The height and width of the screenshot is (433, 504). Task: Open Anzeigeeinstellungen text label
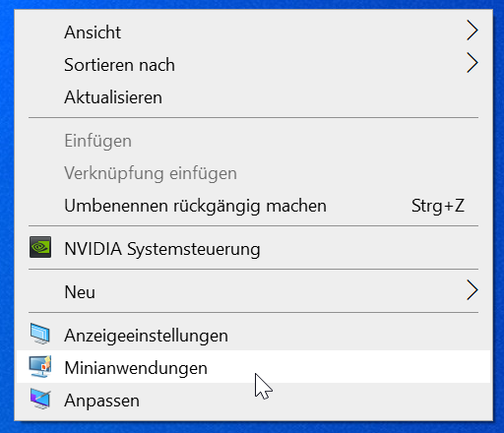point(147,336)
